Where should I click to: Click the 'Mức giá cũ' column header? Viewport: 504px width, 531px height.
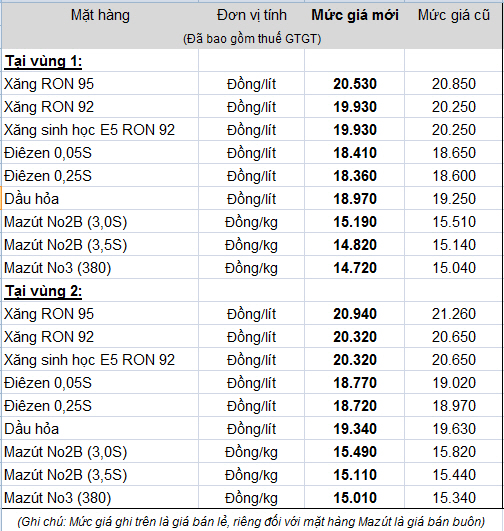(454, 15)
